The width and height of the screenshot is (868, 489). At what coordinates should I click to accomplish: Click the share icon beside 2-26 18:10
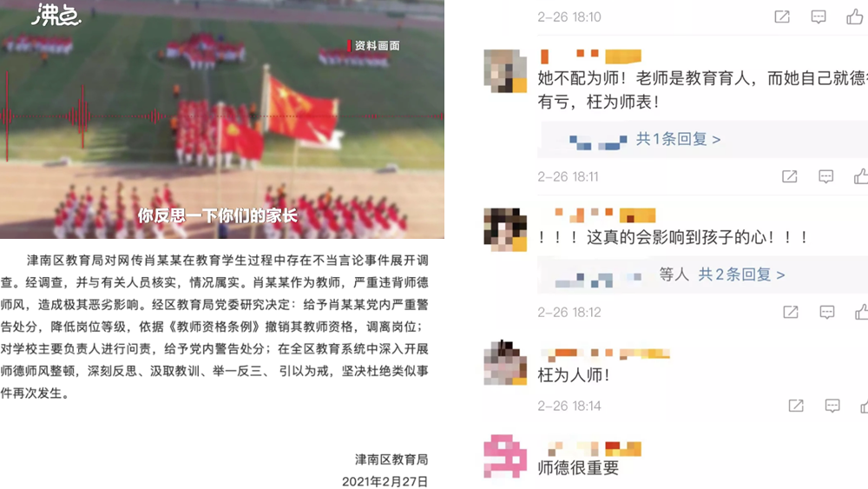coord(782,17)
